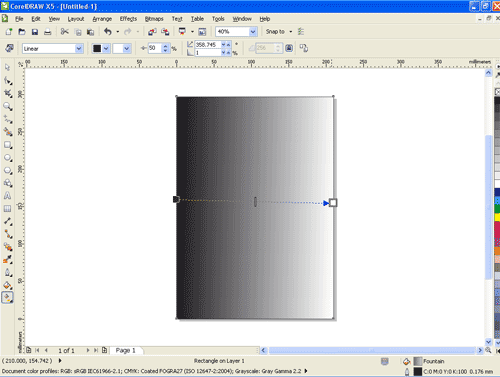Select the Crop tool

(7, 93)
